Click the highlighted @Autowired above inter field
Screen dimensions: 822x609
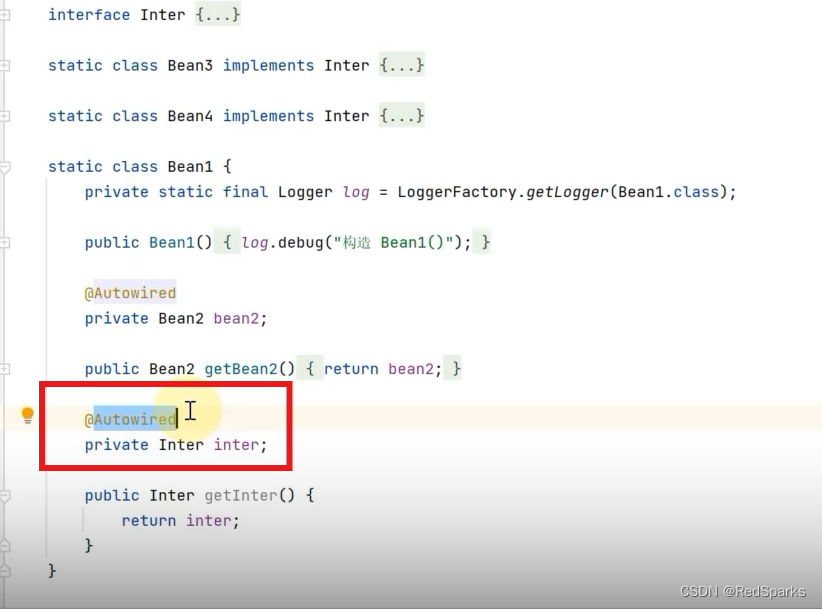[x=131, y=419]
